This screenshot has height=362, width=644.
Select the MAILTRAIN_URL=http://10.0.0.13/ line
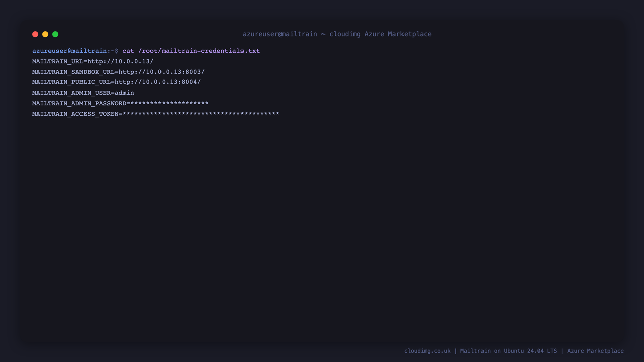pyautogui.click(x=93, y=61)
